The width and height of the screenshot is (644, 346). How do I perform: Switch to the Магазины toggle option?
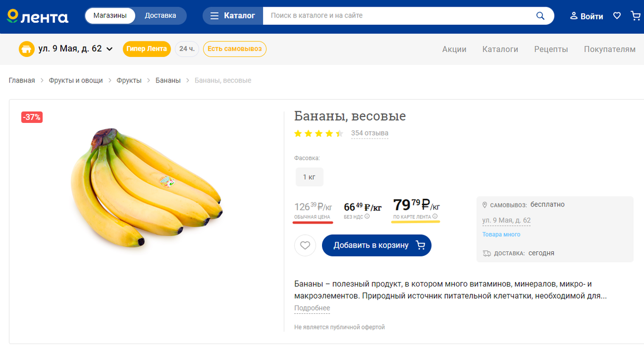coord(110,16)
